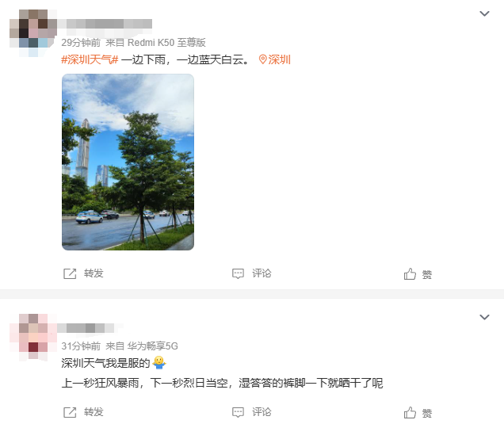This screenshot has height=424, width=504.
Task: Click second poster's blurred avatar
Action: tap(33, 337)
